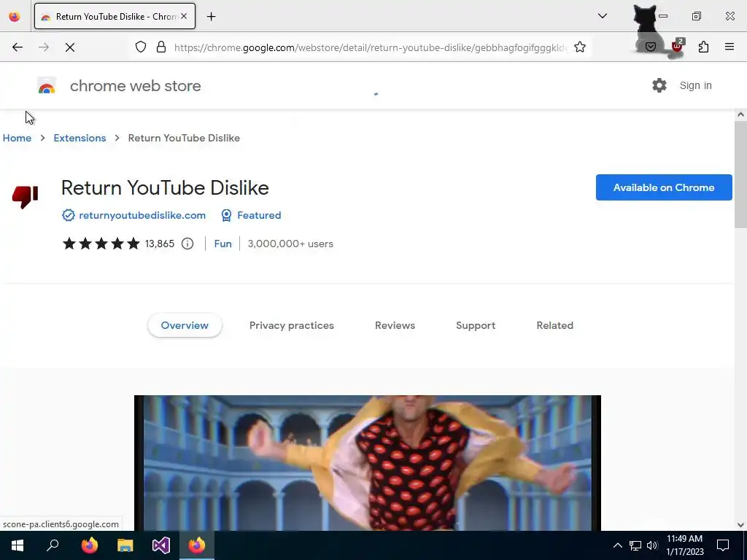747x560 pixels.
Task: Click the pinned Firefox taskbar icon
Action: click(x=90, y=545)
